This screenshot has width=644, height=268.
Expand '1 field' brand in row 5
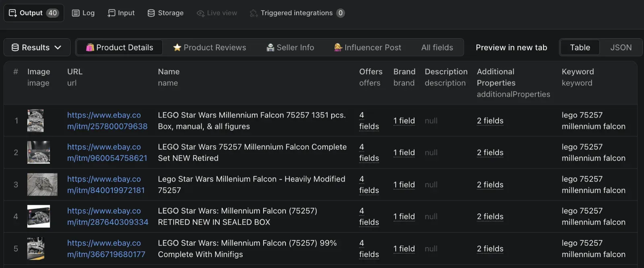404,248
